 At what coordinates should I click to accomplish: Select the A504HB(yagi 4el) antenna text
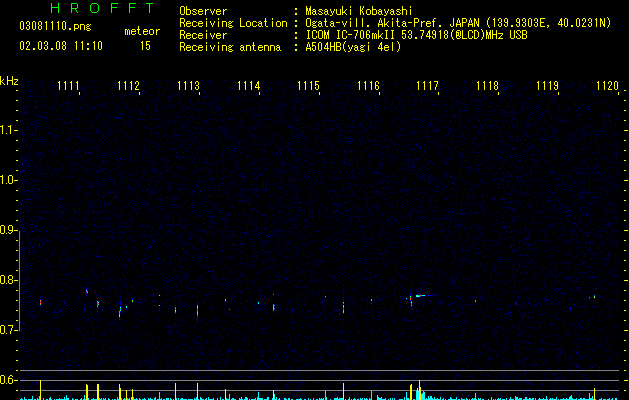pyautogui.click(x=353, y=47)
